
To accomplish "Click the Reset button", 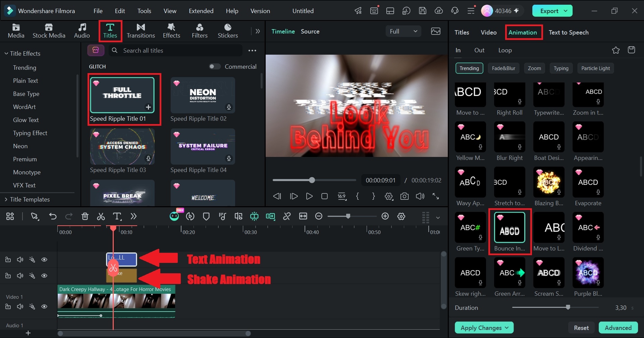I will click(581, 328).
